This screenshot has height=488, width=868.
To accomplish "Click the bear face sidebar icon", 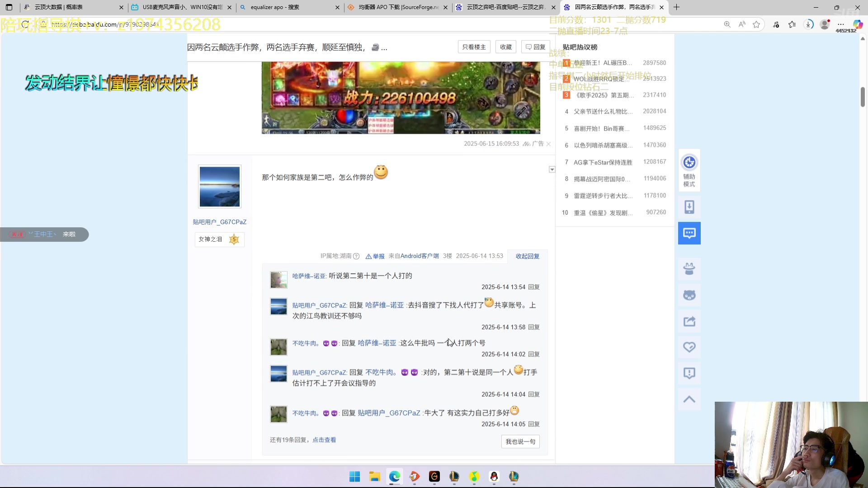I will [689, 295].
